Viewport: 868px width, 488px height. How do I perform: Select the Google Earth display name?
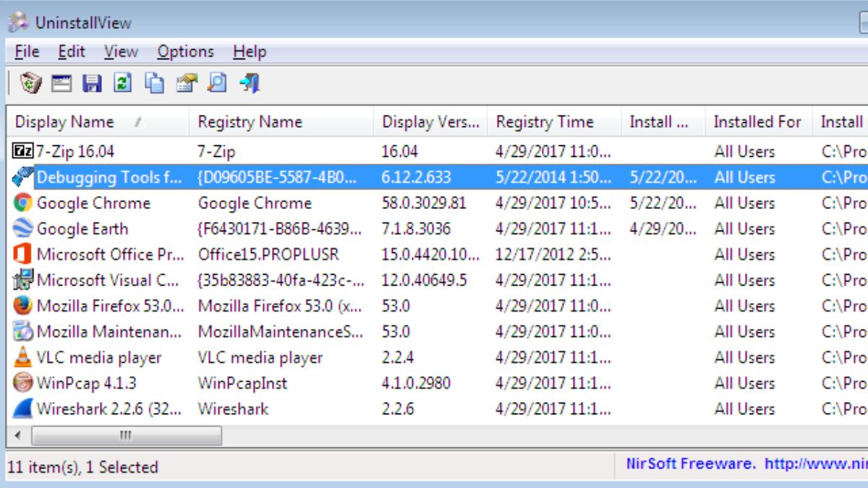tap(82, 229)
